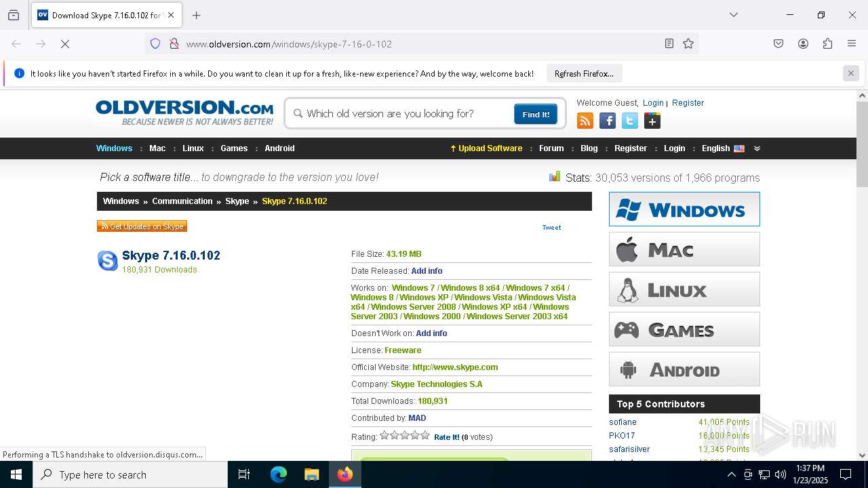Open the Games platform banner button
The image size is (868, 488).
(x=684, y=329)
